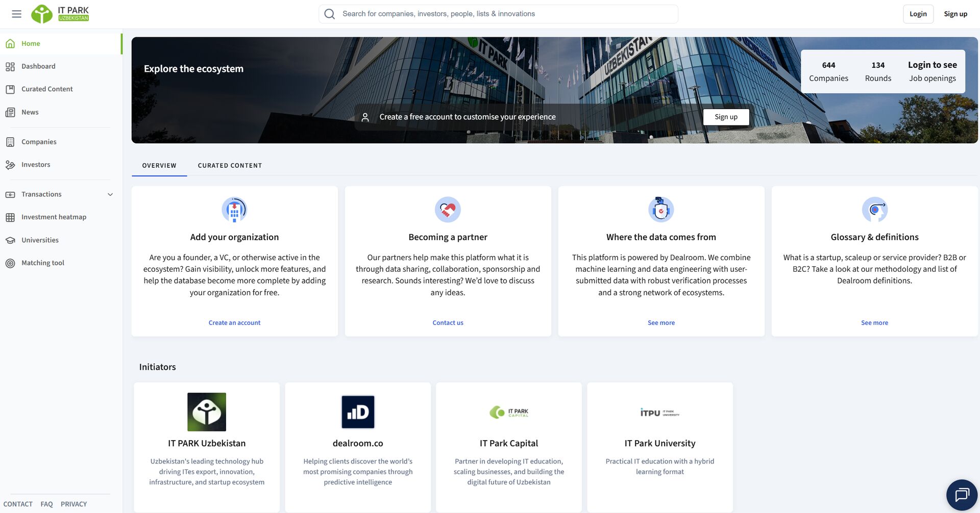The height and width of the screenshot is (513, 980).
Task: Open News from the sidebar
Action: tap(30, 112)
